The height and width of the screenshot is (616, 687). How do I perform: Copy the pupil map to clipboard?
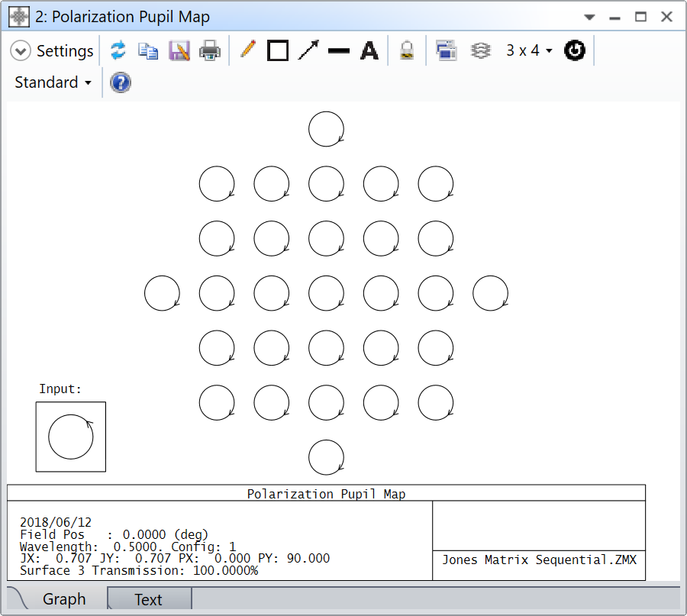click(148, 50)
